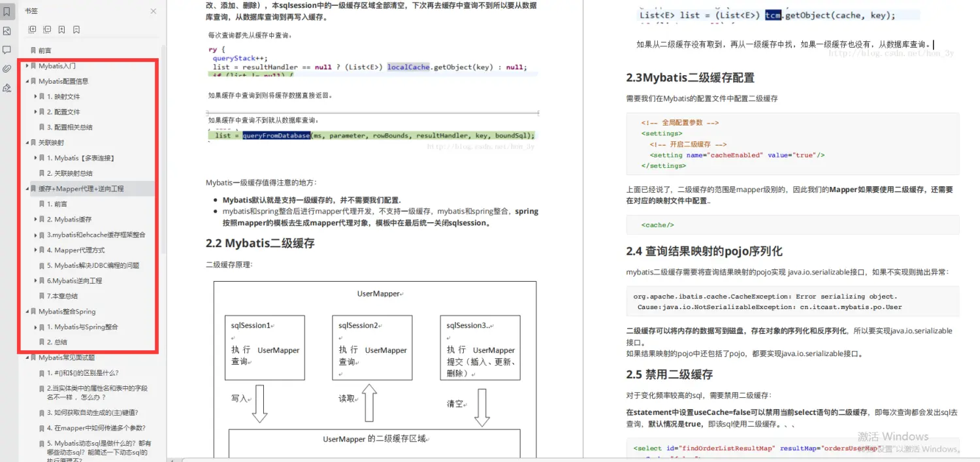Open 2. 总结 bookmark under Mybatis整合Spring
The image size is (980, 462).
point(57,342)
